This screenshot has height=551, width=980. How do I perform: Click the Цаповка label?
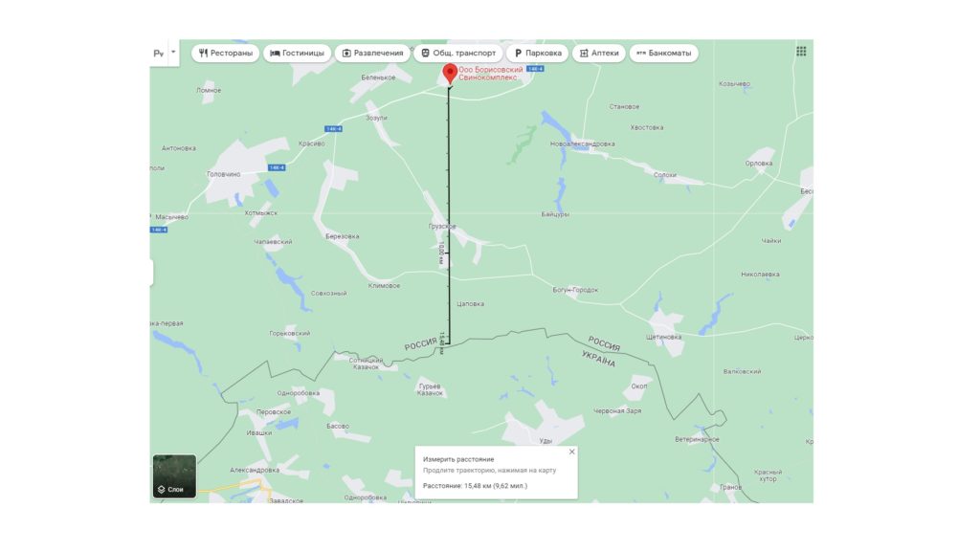[470, 303]
